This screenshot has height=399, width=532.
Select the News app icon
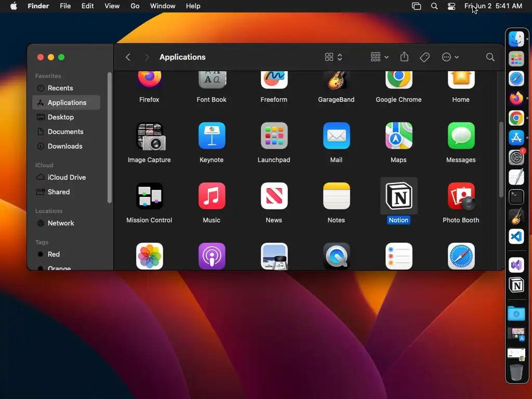point(274,196)
